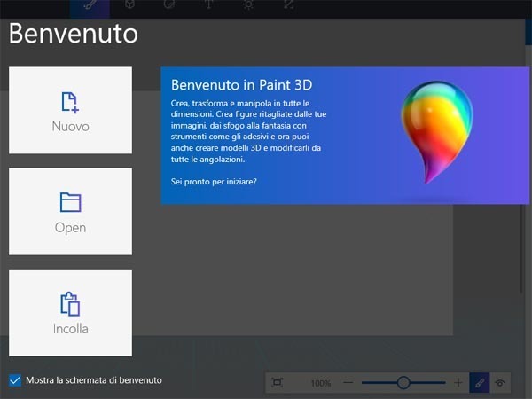Zoom out with the minus icon
The height and width of the screenshot is (399, 532).
(348, 383)
